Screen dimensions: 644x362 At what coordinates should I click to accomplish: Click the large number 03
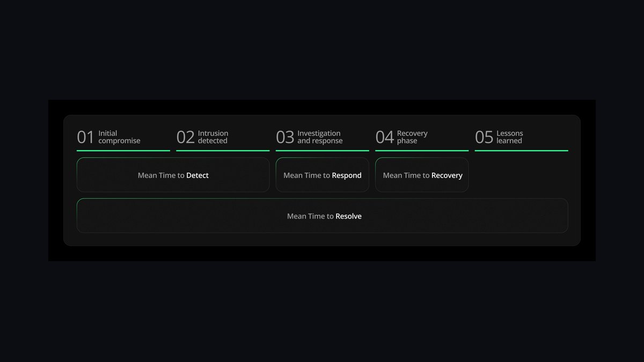pos(285,138)
